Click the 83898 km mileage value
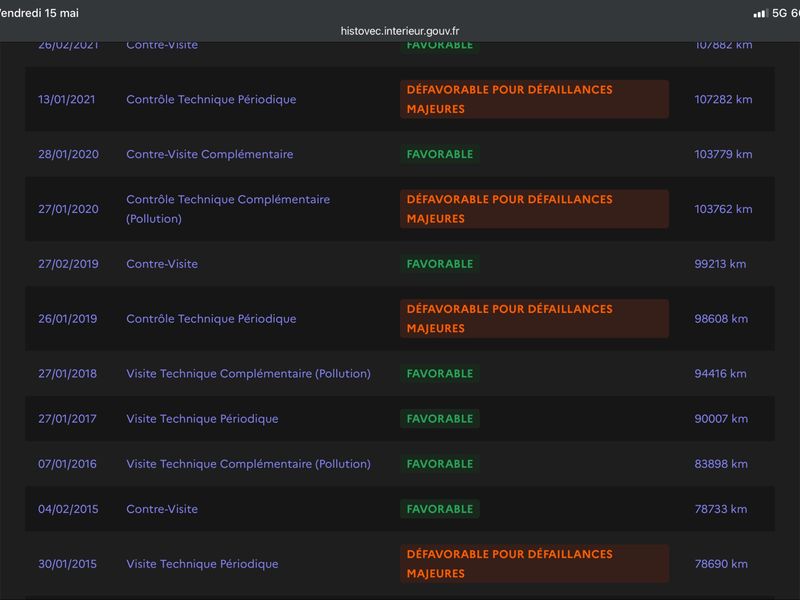 point(720,464)
